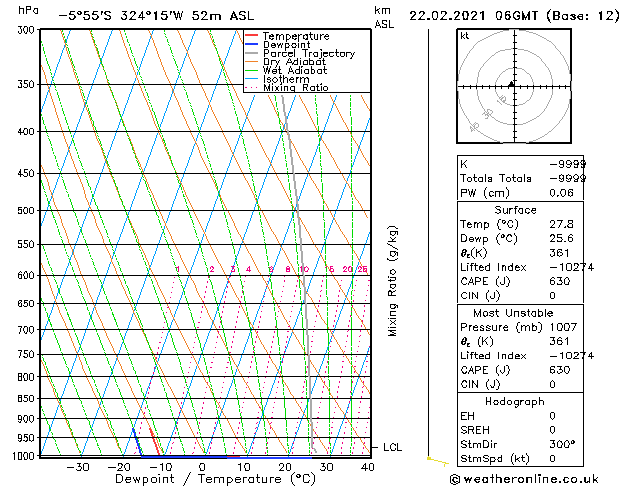
Task: Click the Surface Lifted Index value -10274
Action: [x=571, y=267]
